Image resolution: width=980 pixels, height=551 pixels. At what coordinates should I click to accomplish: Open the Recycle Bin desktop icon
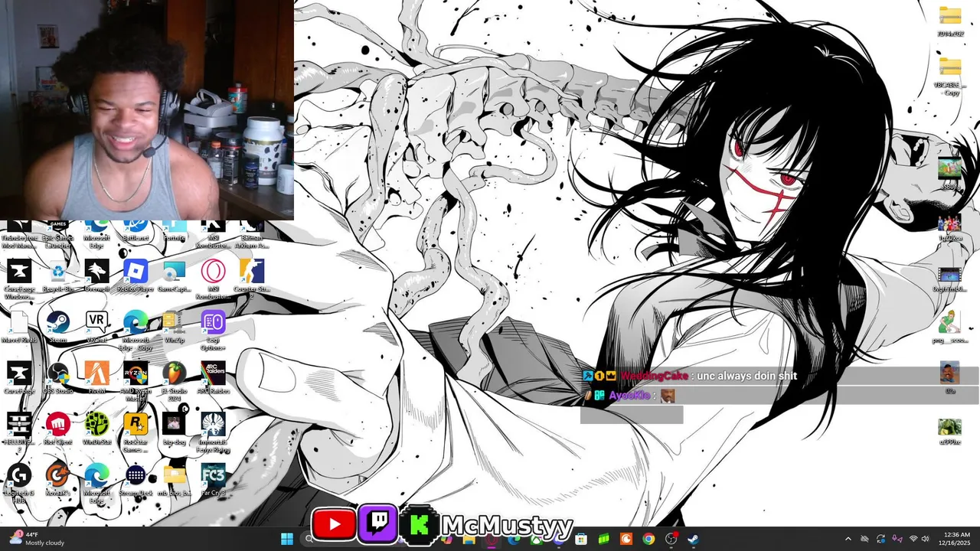click(x=58, y=276)
